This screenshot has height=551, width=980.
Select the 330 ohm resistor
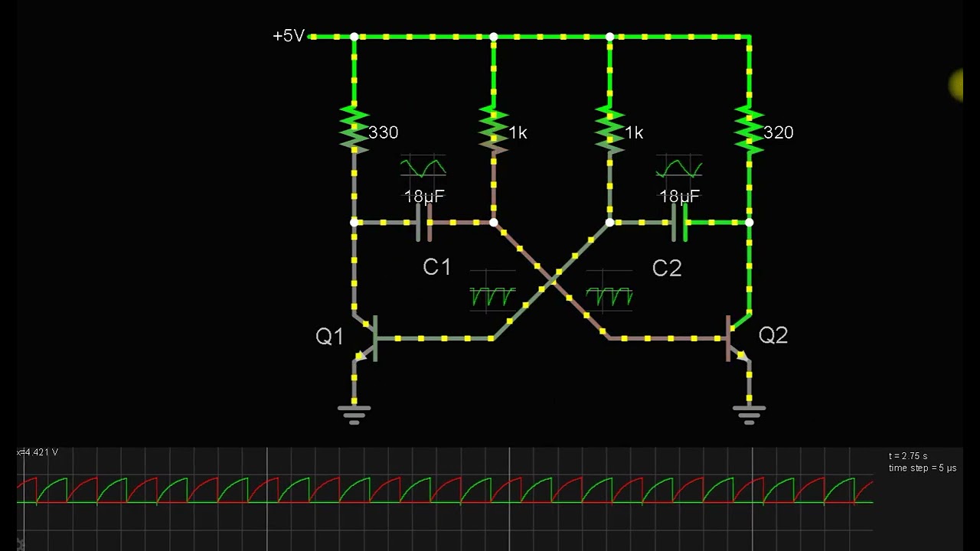point(354,129)
